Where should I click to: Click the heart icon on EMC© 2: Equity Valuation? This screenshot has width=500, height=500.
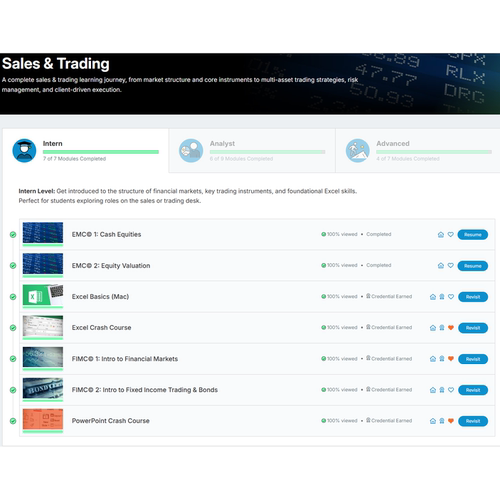coord(451,266)
